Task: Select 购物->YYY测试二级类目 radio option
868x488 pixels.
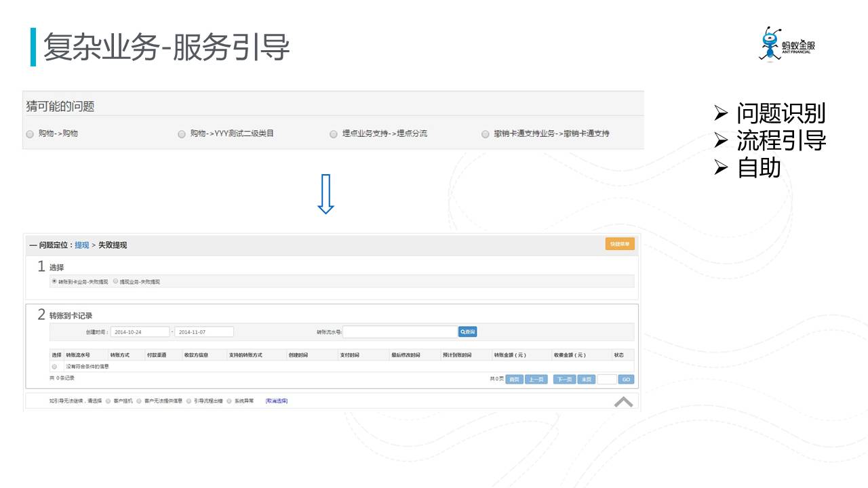Action: click(182, 134)
